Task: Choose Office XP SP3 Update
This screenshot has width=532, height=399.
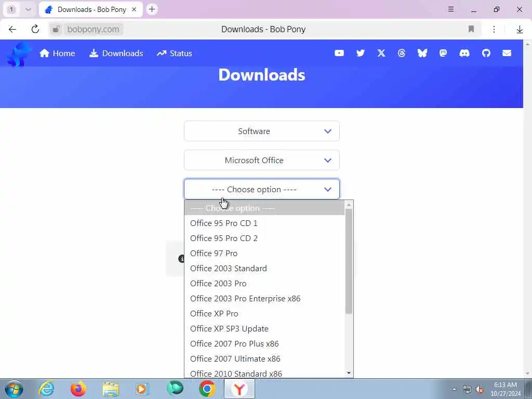Action: (264, 329)
